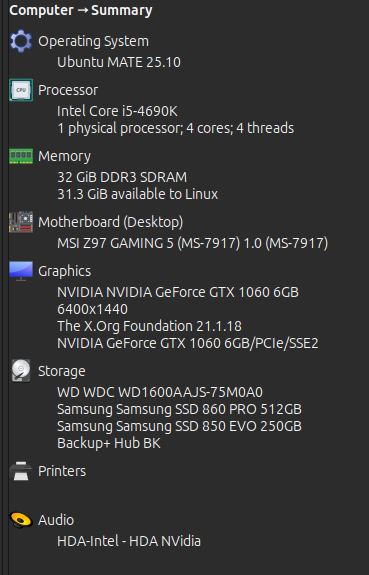This screenshot has height=575, width=369.
Task: Select the Samsung SSD 860 PRO entry
Action: pyautogui.click(x=179, y=409)
